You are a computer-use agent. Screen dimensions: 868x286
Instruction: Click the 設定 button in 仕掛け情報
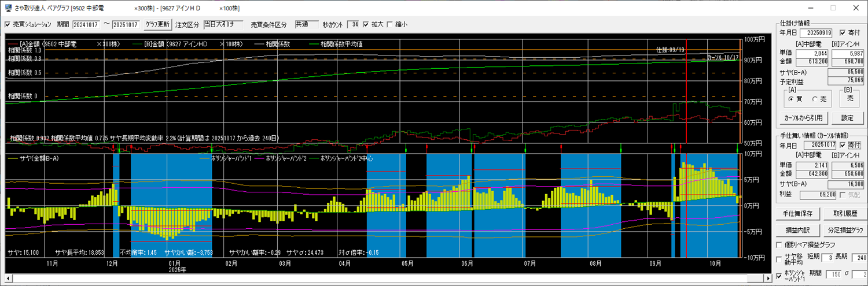847,118
